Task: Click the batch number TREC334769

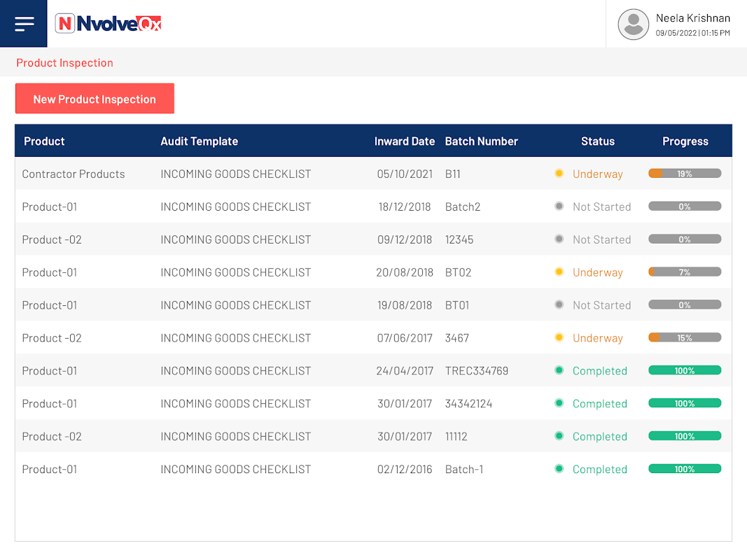Action: pos(476,372)
